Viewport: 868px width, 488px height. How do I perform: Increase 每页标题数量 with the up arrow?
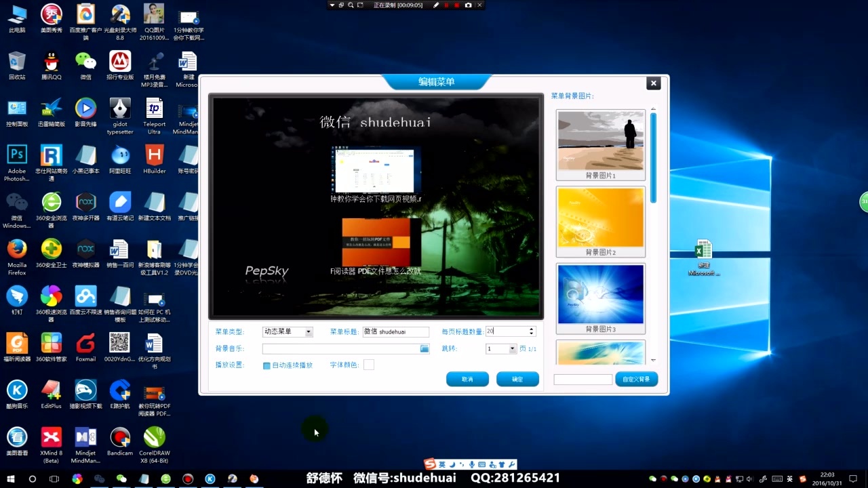[x=532, y=329]
